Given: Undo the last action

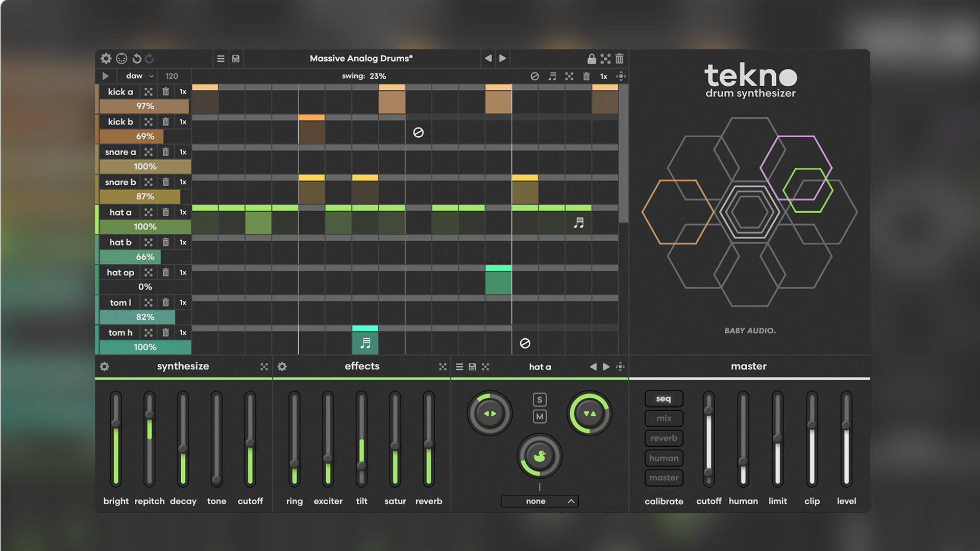Looking at the screenshot, I should click(x=137, y=58).
